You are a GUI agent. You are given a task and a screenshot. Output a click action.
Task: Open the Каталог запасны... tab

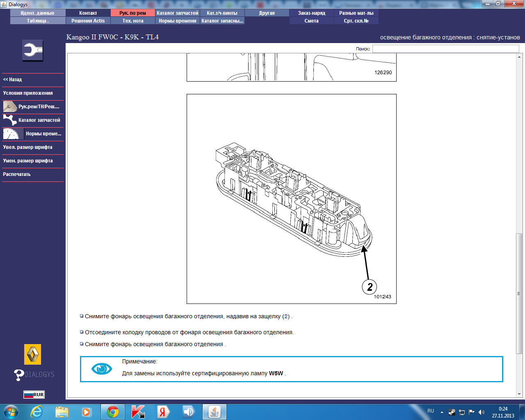(x=222, y=21)
